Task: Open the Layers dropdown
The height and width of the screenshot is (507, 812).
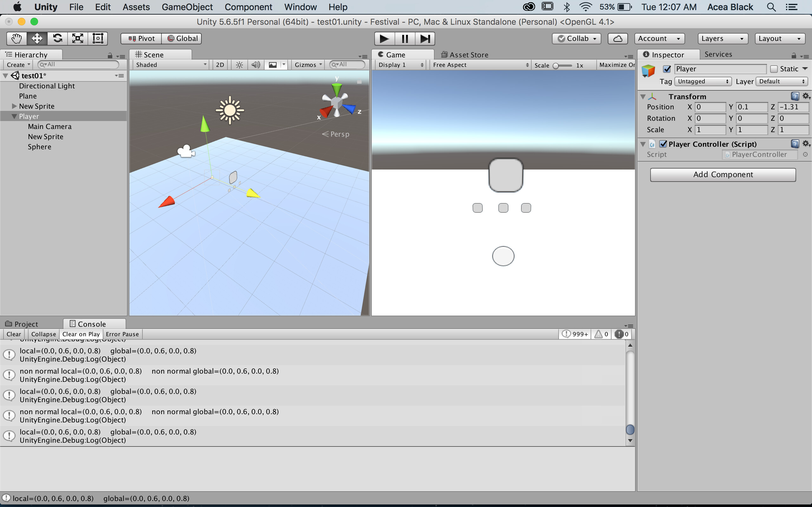Action: [x=723, y=39]
